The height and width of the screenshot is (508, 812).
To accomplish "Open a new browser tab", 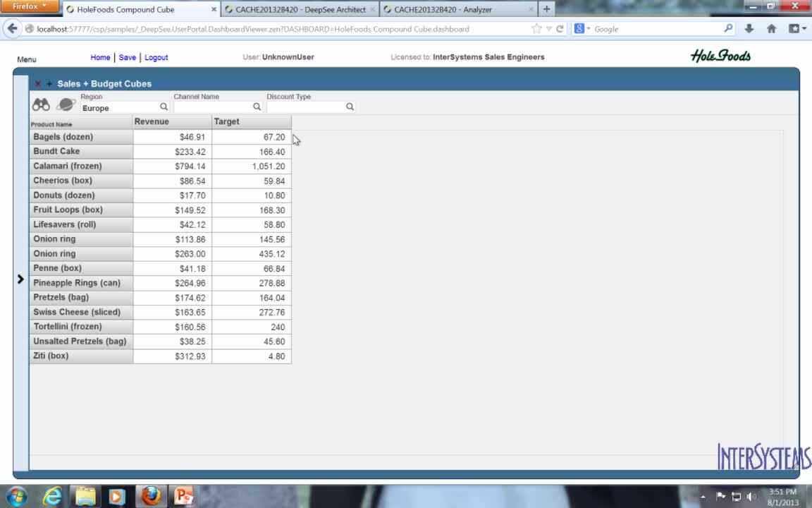I will 546,10.
